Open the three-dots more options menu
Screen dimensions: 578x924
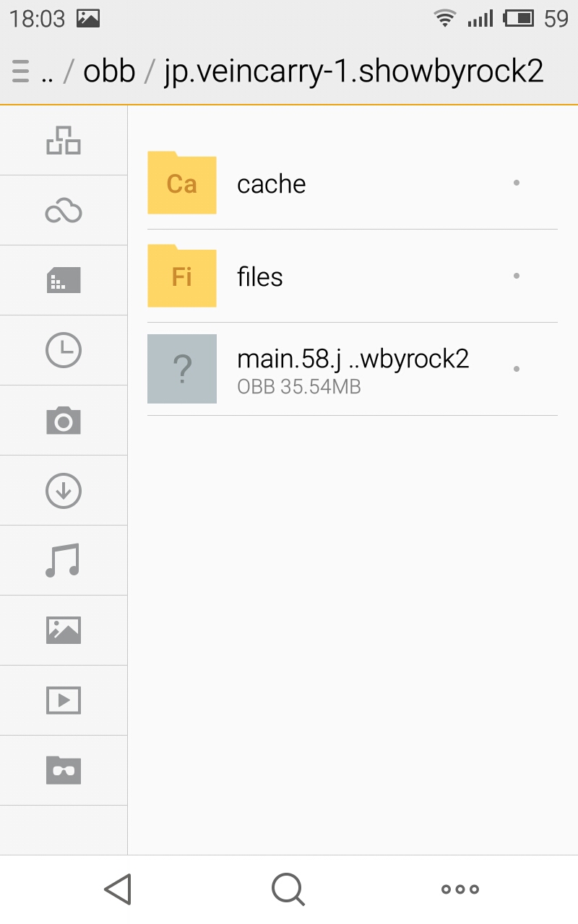click(x=460, y=889)
